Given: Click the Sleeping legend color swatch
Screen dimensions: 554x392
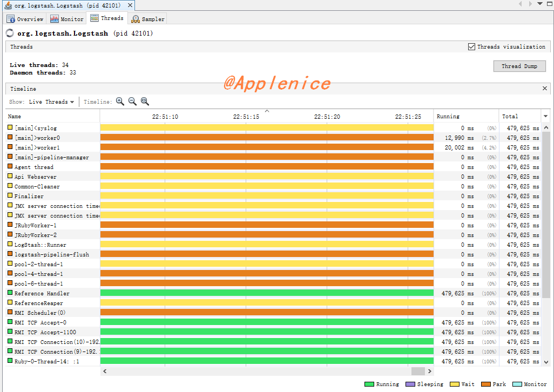Looking at the screenshot, I should [410, 384].
